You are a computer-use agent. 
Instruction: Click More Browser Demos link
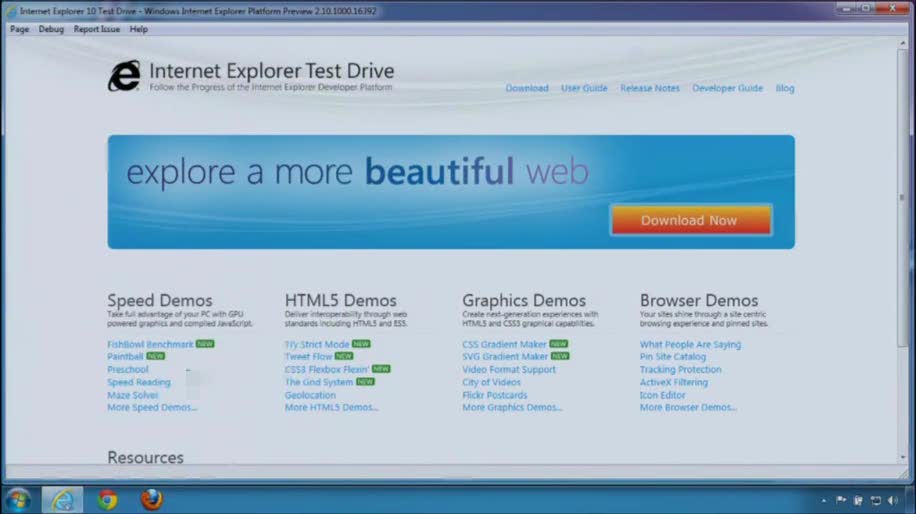(688, 408)
